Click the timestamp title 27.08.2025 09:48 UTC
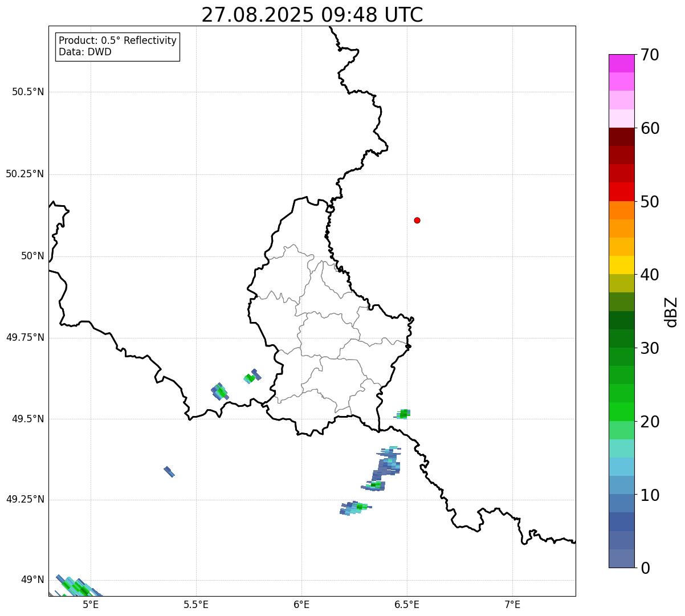 (312, 15)
